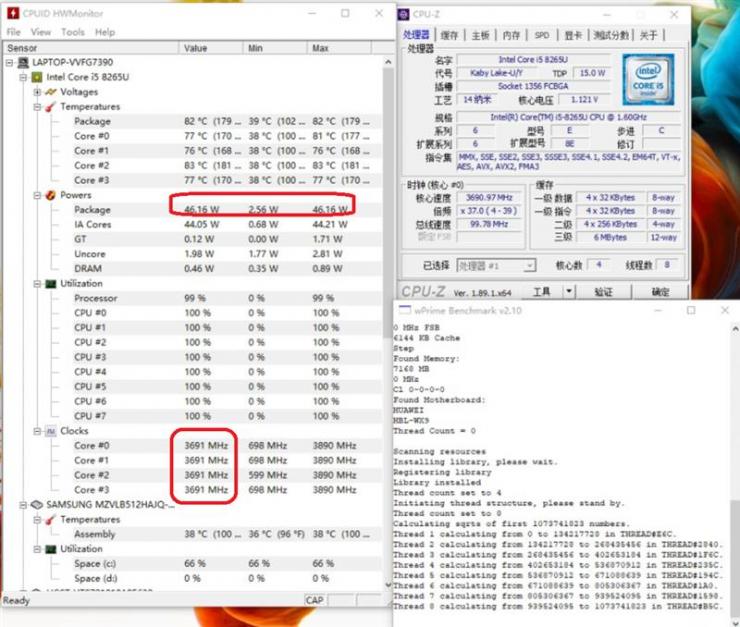Click the 确定 button in CPU-Z
Screen dimensions: 740x627
click(660, 292)
